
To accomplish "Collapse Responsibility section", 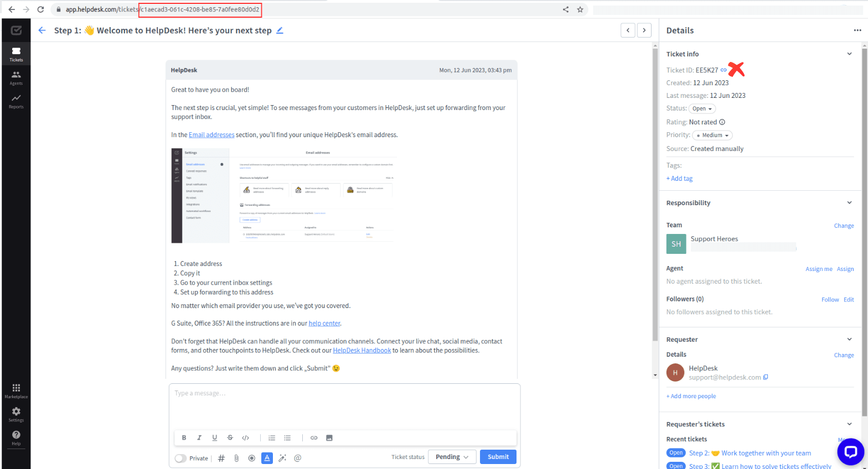I will [849, 202].
